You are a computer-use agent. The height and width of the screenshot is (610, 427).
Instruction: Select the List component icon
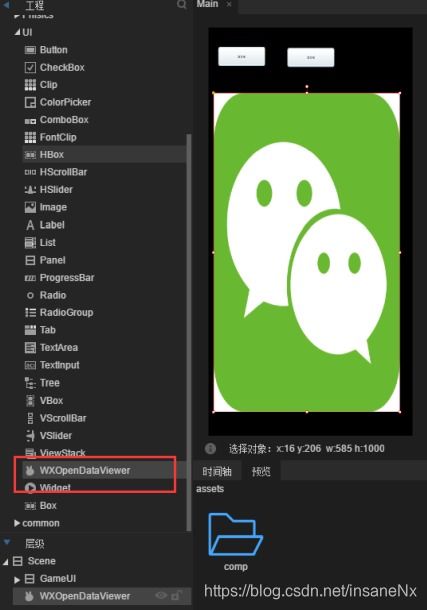(30, 243)
